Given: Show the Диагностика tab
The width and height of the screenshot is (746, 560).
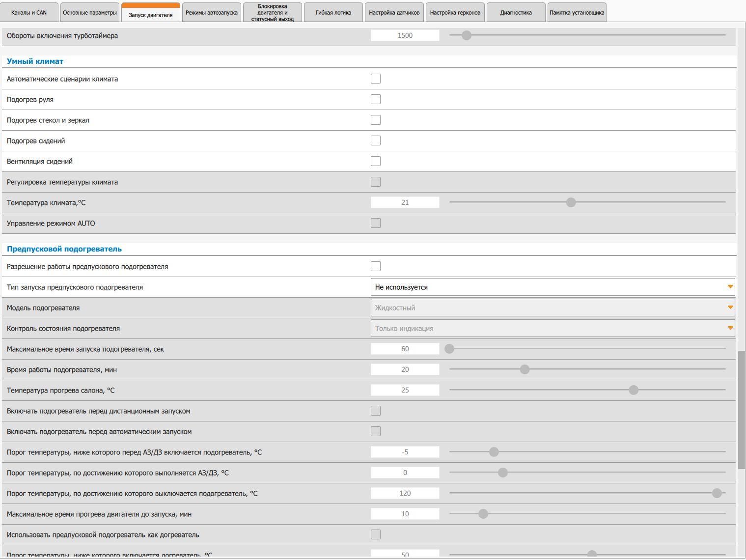Looking at the screenshot, I should [x=516, y=12].
